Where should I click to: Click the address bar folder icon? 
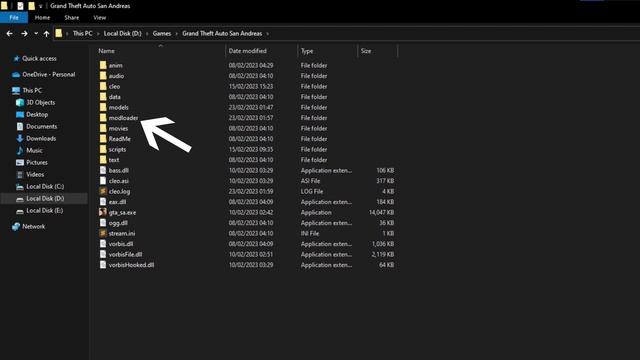59,33
